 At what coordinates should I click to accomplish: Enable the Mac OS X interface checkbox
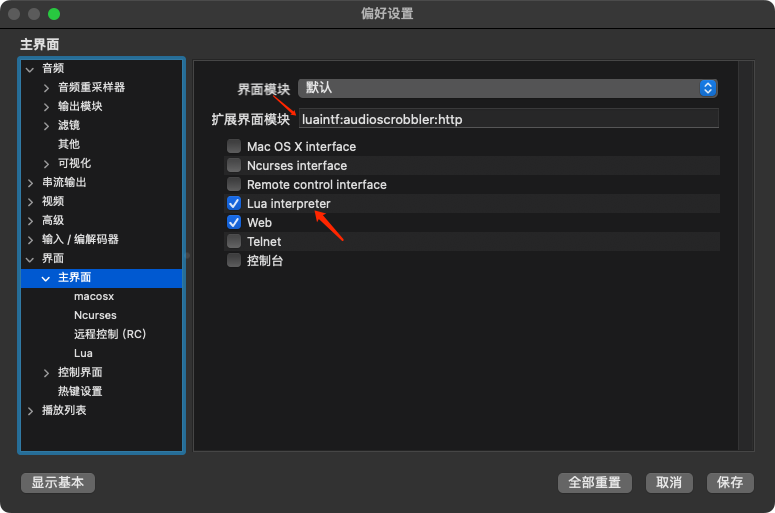click(x=234, y=146)
